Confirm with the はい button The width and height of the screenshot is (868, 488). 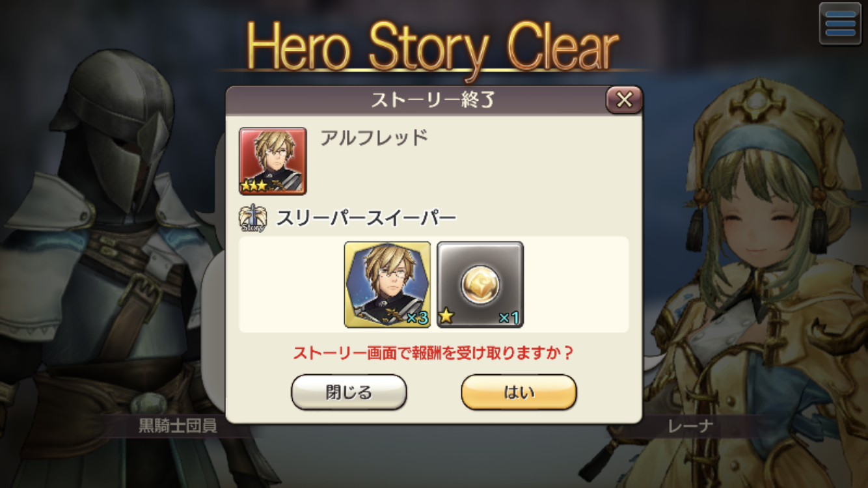[519, 392]
